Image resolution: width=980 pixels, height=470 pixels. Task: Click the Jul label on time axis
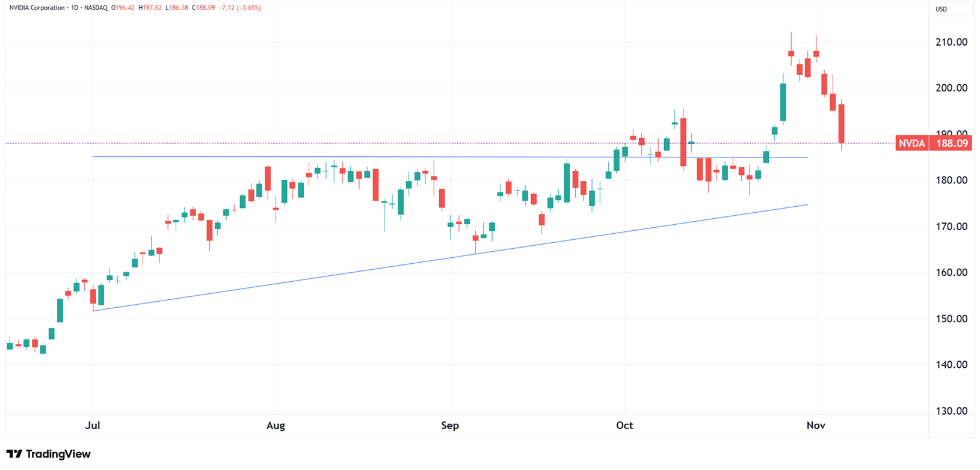[93, 426]
